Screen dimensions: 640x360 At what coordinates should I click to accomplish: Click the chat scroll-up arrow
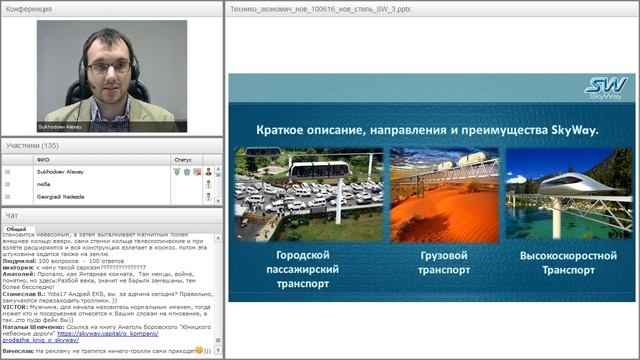coord(218,238)
